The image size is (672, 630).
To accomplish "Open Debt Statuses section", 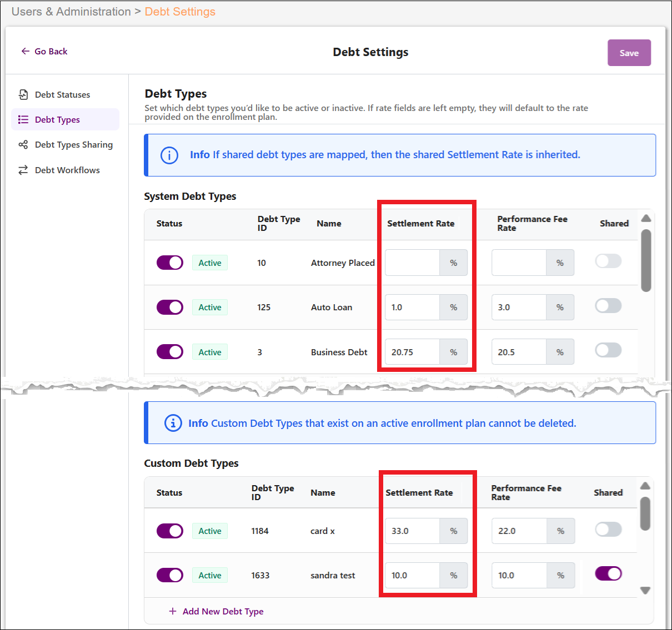I will point(65,94).
